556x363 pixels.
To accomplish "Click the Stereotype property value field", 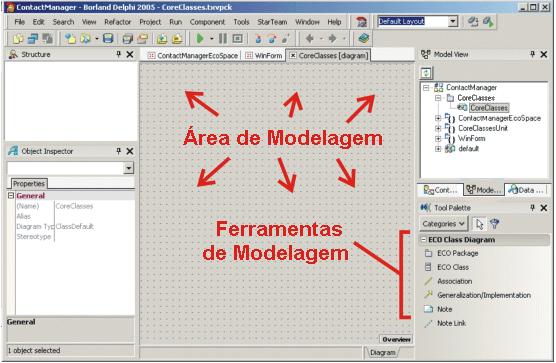I will pyautogui.click(x=94, y=236).
